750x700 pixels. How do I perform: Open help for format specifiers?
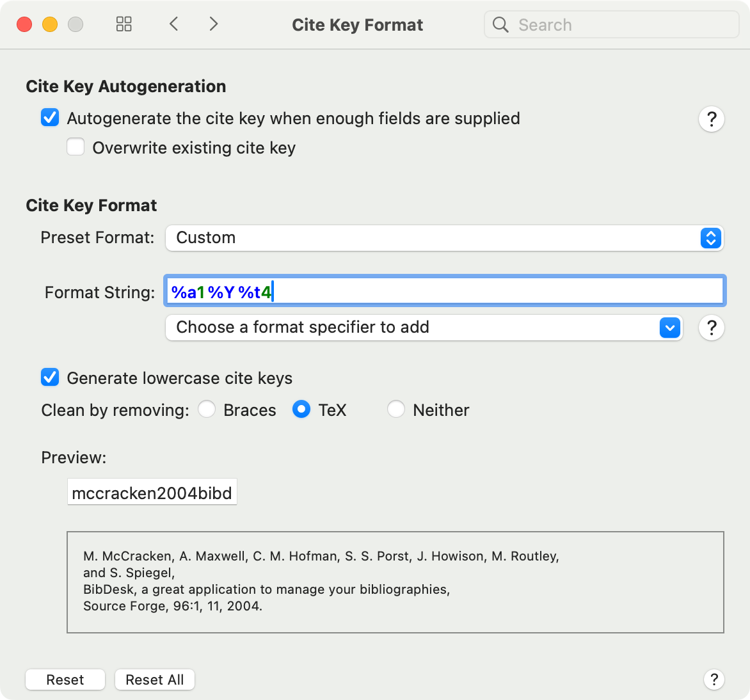[711, 328]
